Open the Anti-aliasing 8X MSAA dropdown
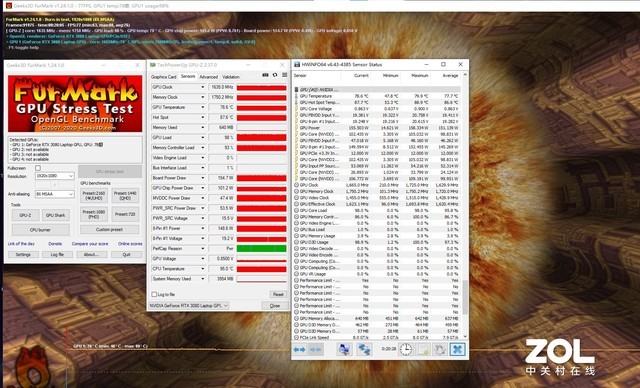Viewport: 640px width, 388px height. coord(55,194)
